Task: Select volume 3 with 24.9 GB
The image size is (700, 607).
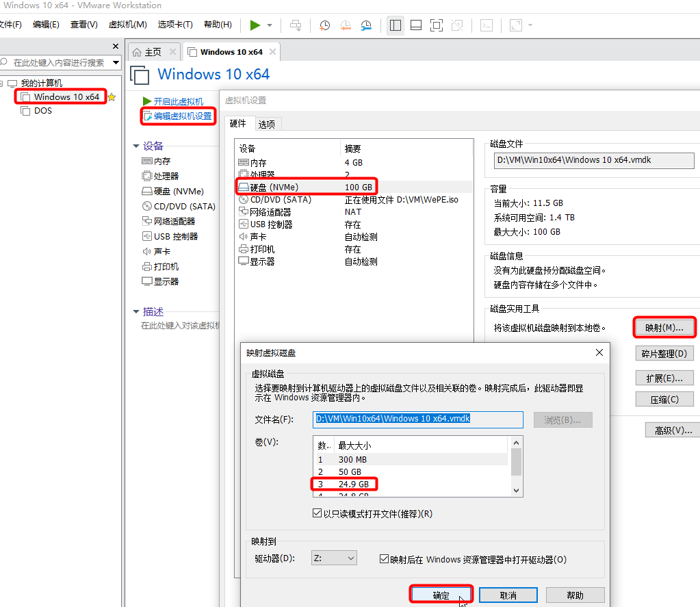Action: [x=411, y=484]
